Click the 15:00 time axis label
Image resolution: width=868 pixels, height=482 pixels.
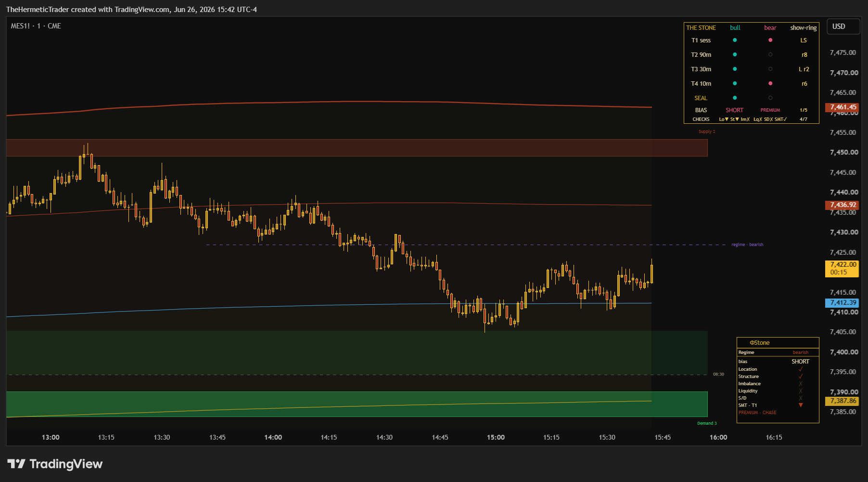(496, 437)
